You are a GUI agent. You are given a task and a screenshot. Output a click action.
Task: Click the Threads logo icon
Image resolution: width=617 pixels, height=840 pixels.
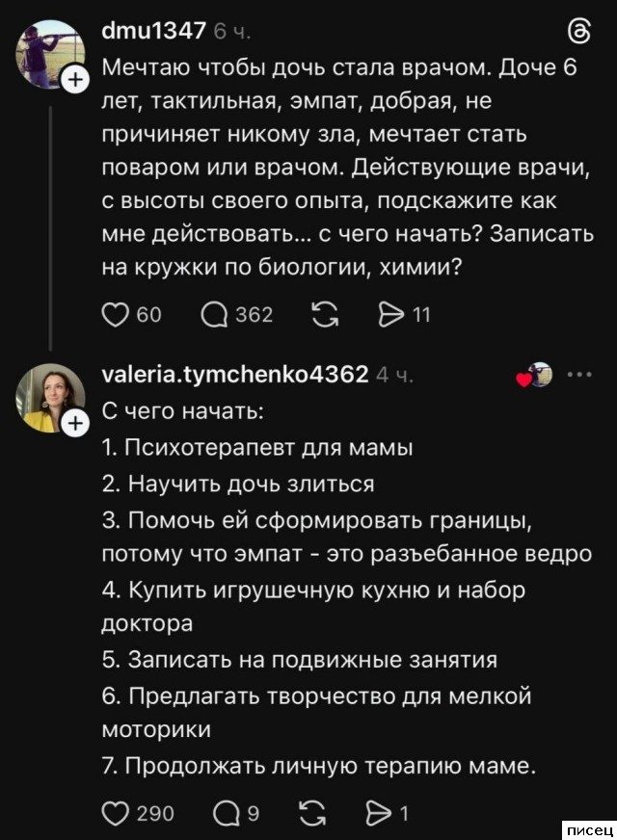[x=581, y=33]
